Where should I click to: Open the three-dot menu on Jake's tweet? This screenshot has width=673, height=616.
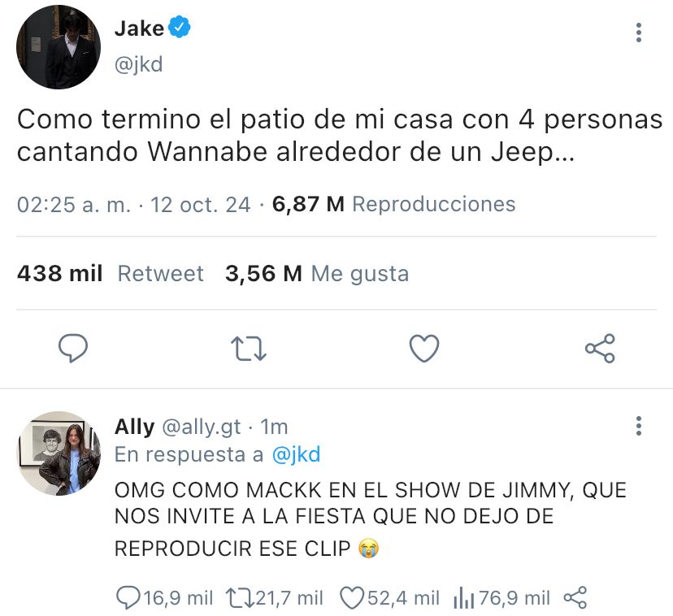coord(639,33)
